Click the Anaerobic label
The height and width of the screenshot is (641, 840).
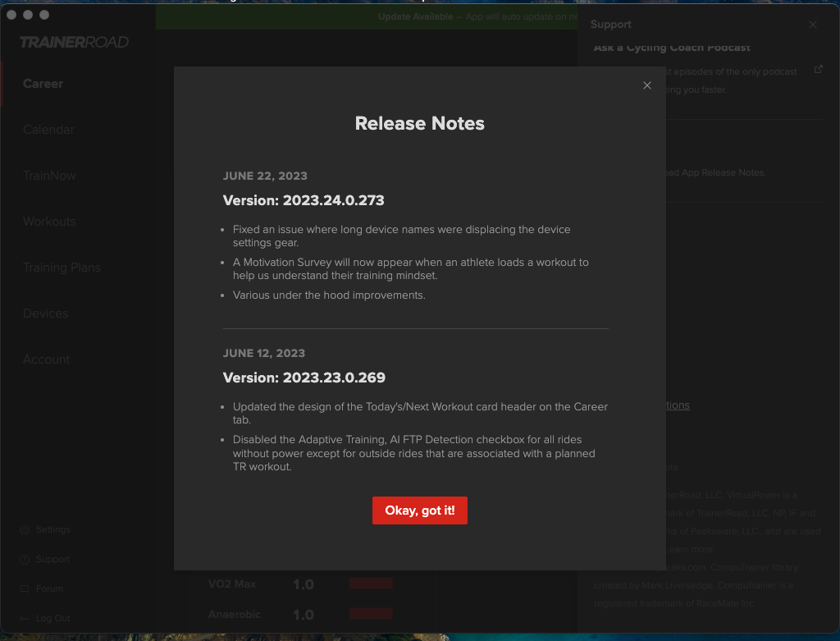(234, 614)
